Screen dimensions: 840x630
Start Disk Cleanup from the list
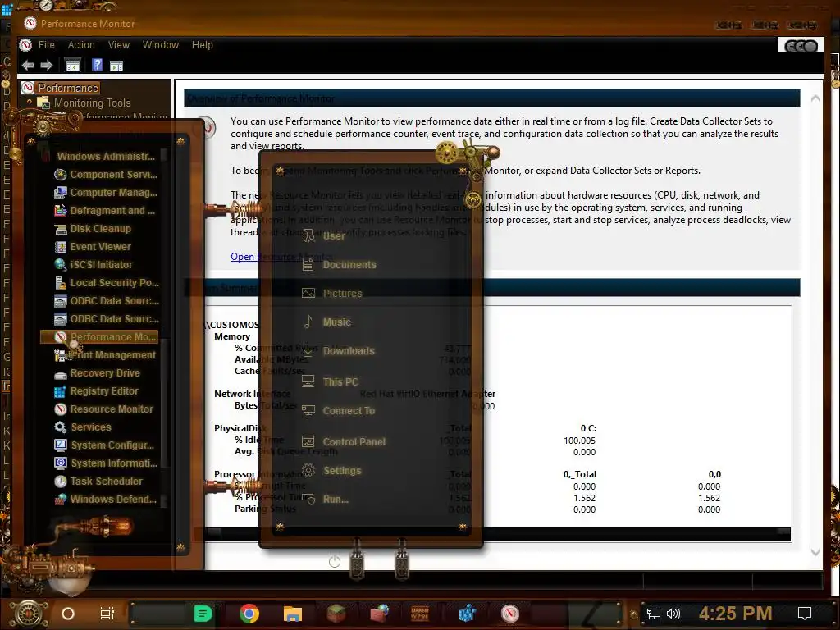pos(94,229)
